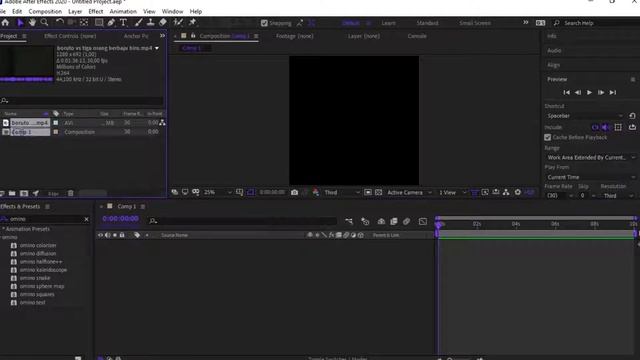Click Show Channel color management icon
The width and height of the screenshot is (640, 360).
coord(316,192)
